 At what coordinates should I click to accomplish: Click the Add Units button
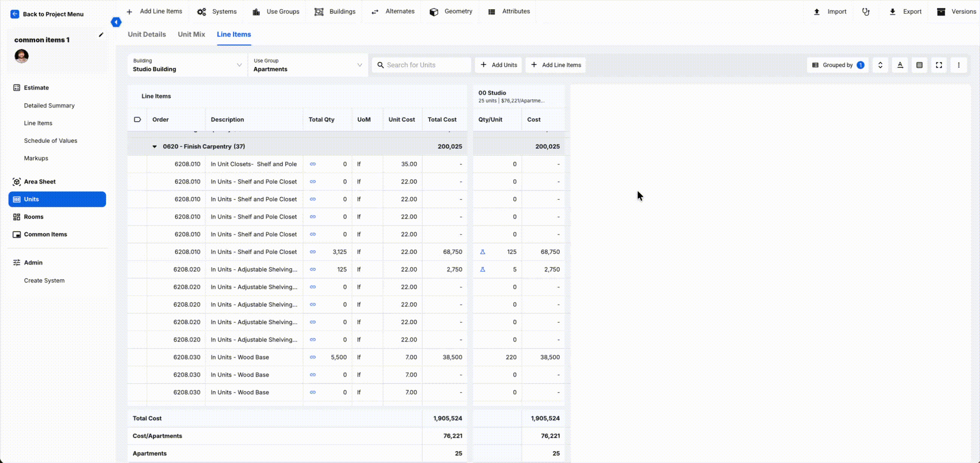click(x=499, y=65)
